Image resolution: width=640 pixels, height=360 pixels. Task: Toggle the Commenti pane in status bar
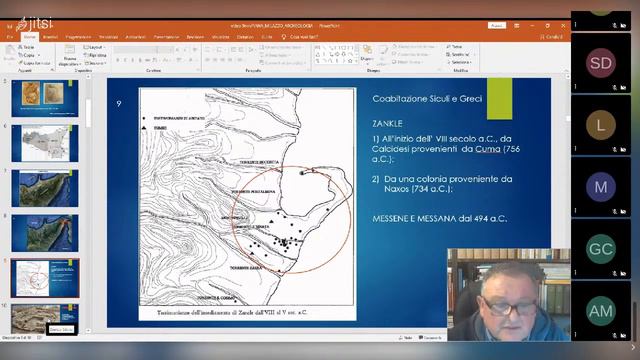(x=430, y=338)
